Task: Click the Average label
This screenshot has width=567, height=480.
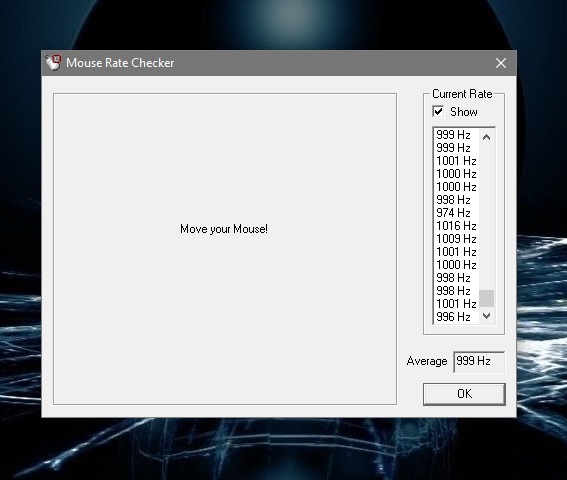Action: point(427,361)
